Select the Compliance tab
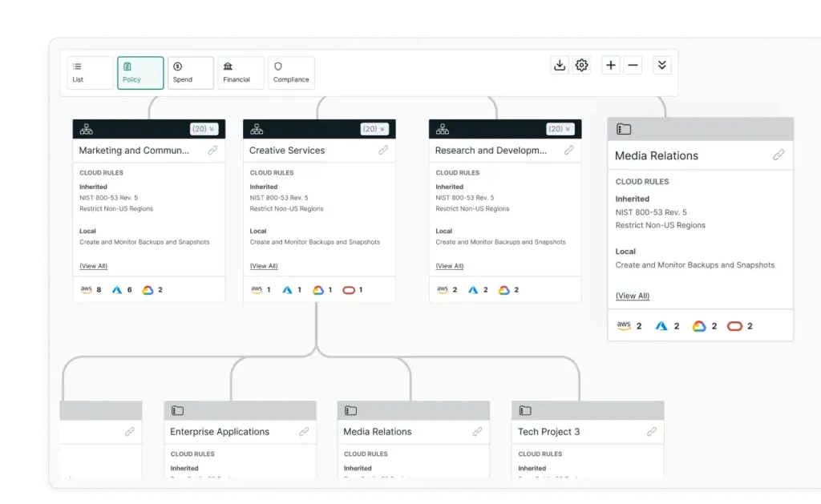The width and height of the screenshot is (821, 504). 290,73
